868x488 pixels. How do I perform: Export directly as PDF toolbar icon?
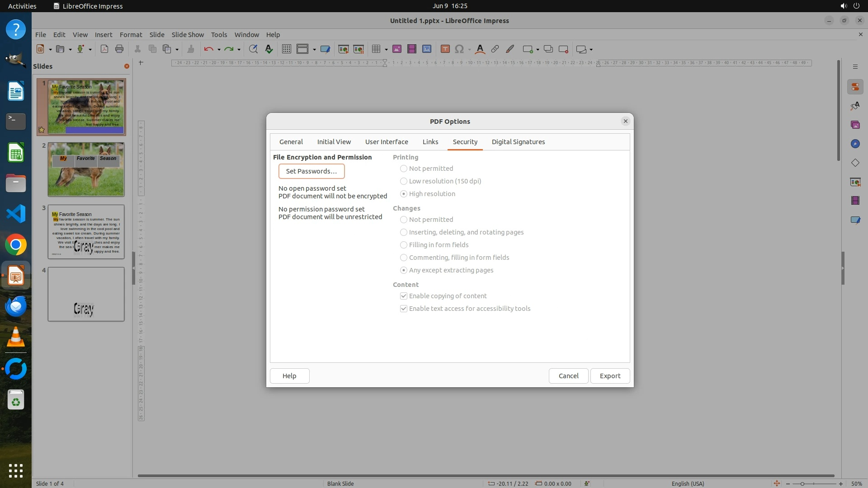pos(104,49)
